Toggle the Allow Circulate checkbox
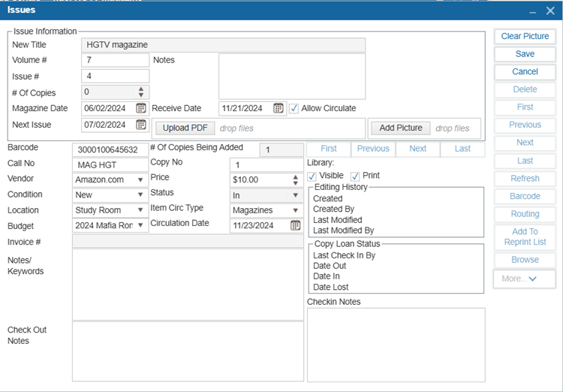The height and width of the screenshot is (392, 563). pyautogui.click(x=294, y=108)
